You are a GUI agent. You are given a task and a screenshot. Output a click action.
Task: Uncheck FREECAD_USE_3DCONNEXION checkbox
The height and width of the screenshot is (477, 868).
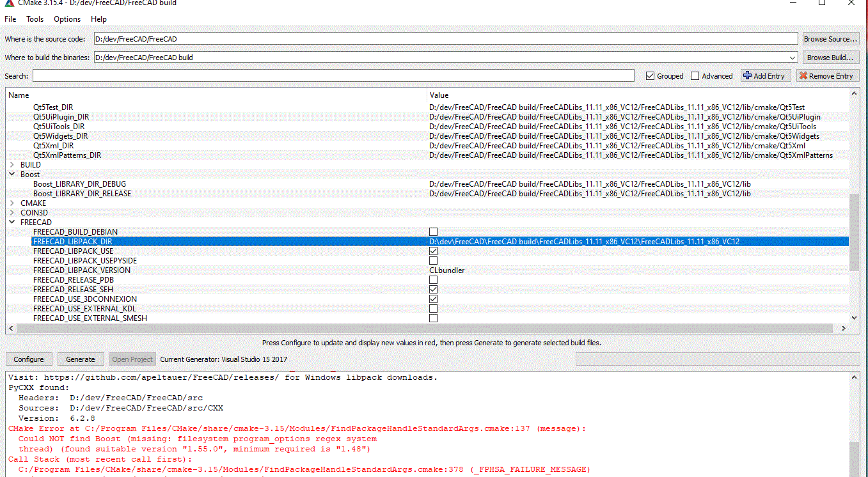coord(433,299)
